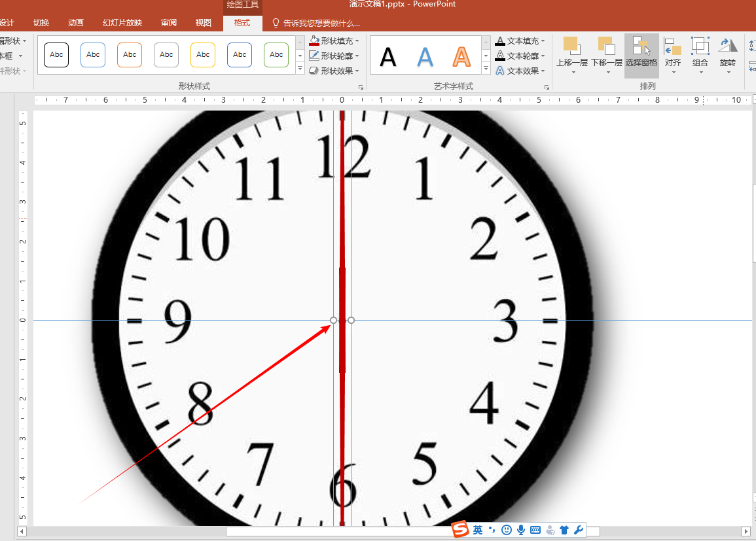Click the 告诉我您想要做什么 search box
Screen dimensions: 756x541
tap(316, 23)
